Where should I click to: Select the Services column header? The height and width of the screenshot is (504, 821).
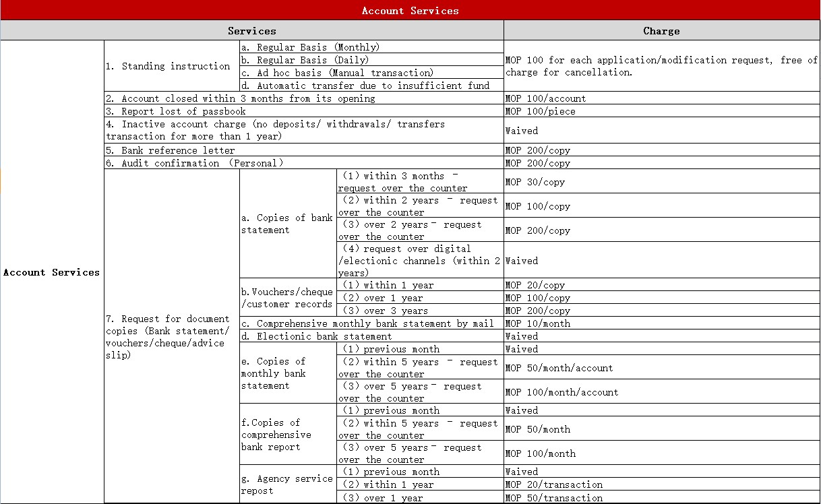point(251,30)
